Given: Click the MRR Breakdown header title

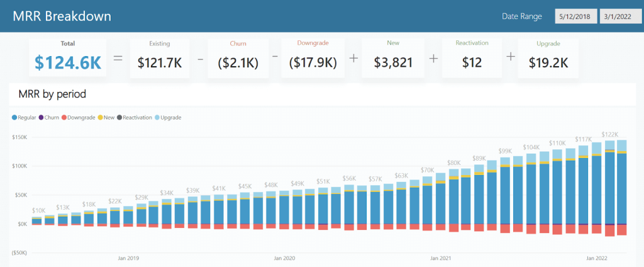Looking at the screenshot, I should tap(62, 16).
